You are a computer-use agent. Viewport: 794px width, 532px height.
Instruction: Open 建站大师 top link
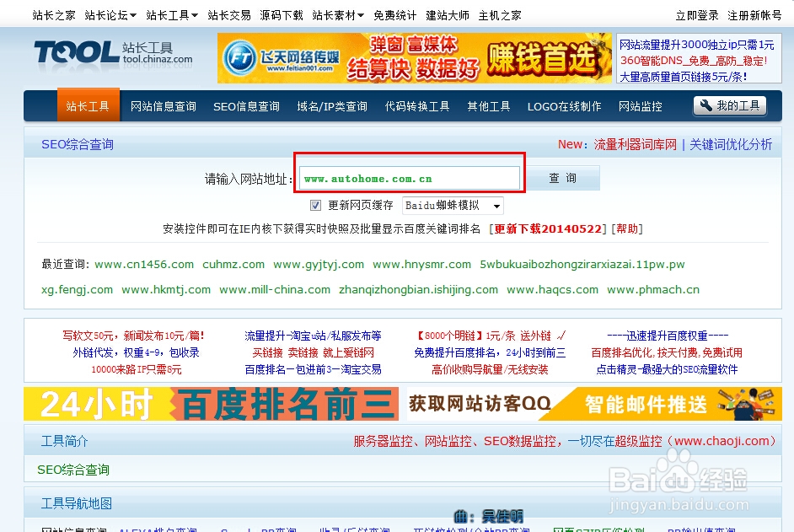click(x=447, y=16)
